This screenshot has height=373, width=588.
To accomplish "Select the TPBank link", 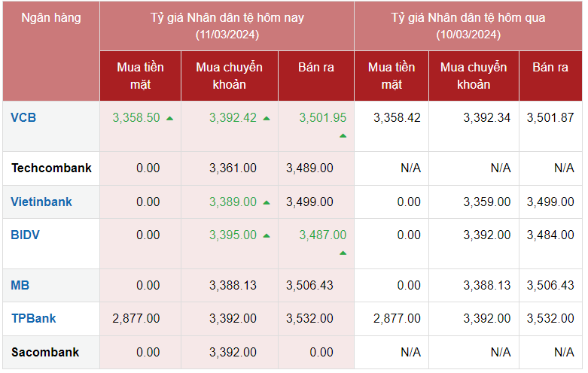I will tap(34, 318).
